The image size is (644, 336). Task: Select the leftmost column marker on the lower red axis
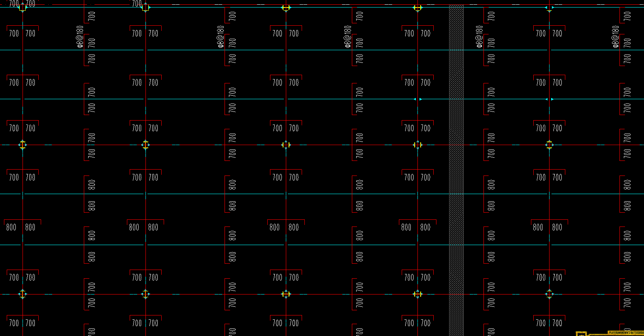pos(23,294)
